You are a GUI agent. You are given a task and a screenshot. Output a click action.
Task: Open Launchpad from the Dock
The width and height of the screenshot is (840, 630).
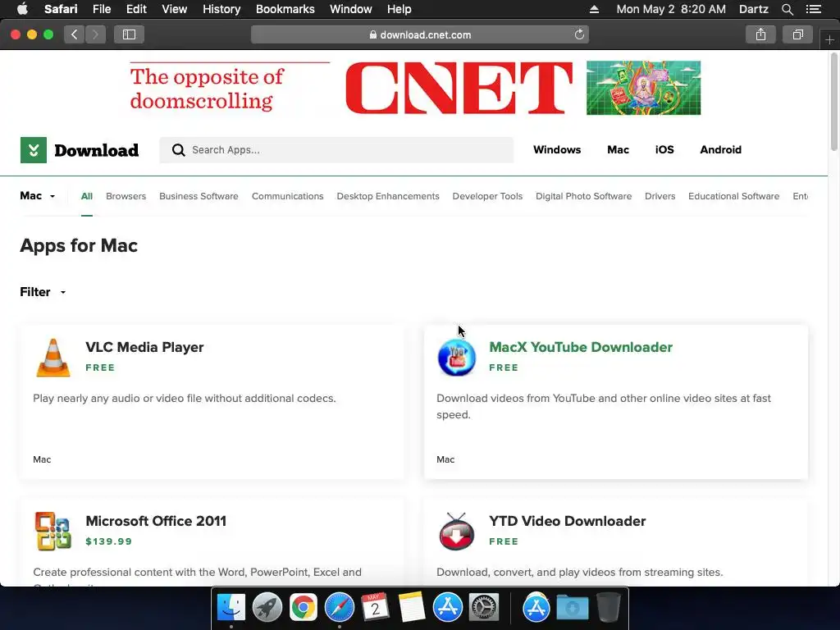[x=267, y=608]
